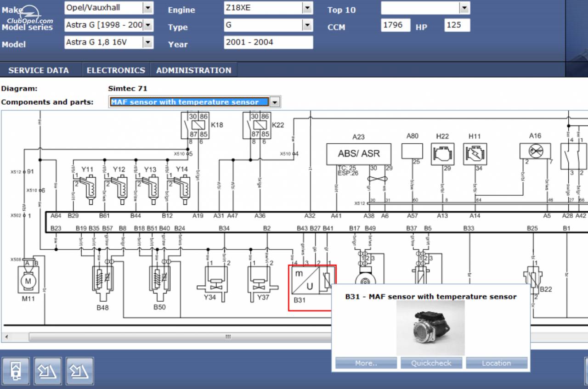The image size is (588, 389).
Task: Click the HP field showing 125
Action: pyautogui.click(x=457, y=25)
